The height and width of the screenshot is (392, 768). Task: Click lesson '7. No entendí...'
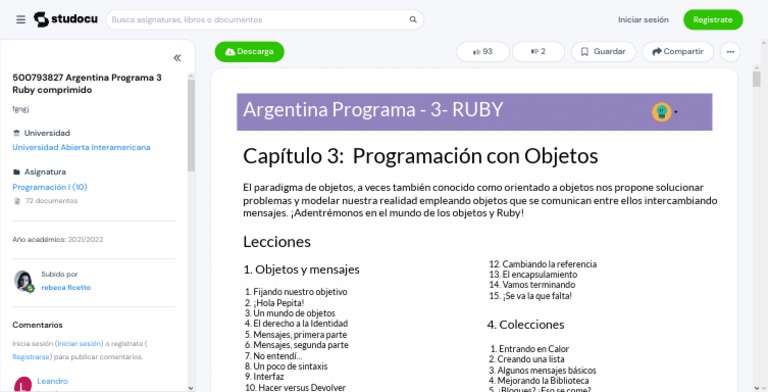[273, 356]
